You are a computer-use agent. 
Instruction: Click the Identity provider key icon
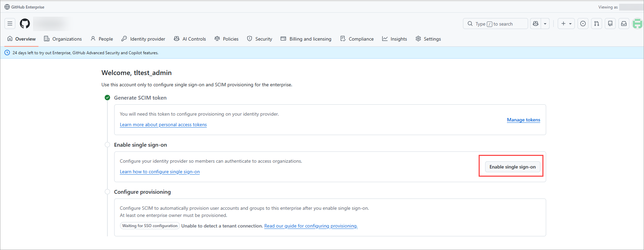point(124,39)
